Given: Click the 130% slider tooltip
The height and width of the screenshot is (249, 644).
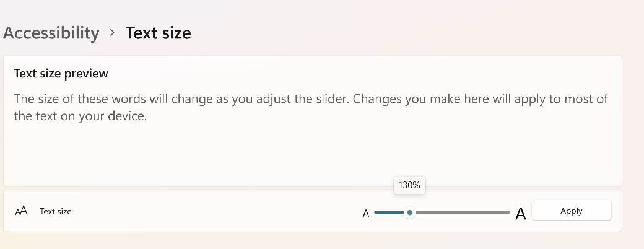Looking at the screenshot, I should point(409,185).
